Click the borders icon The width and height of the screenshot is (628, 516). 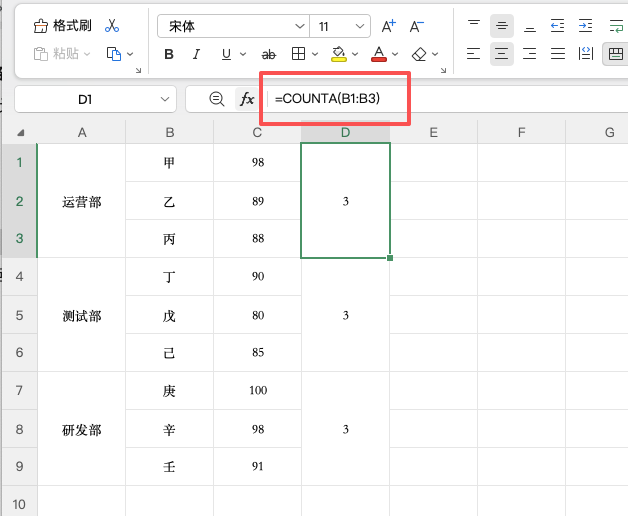pos(298,54)
